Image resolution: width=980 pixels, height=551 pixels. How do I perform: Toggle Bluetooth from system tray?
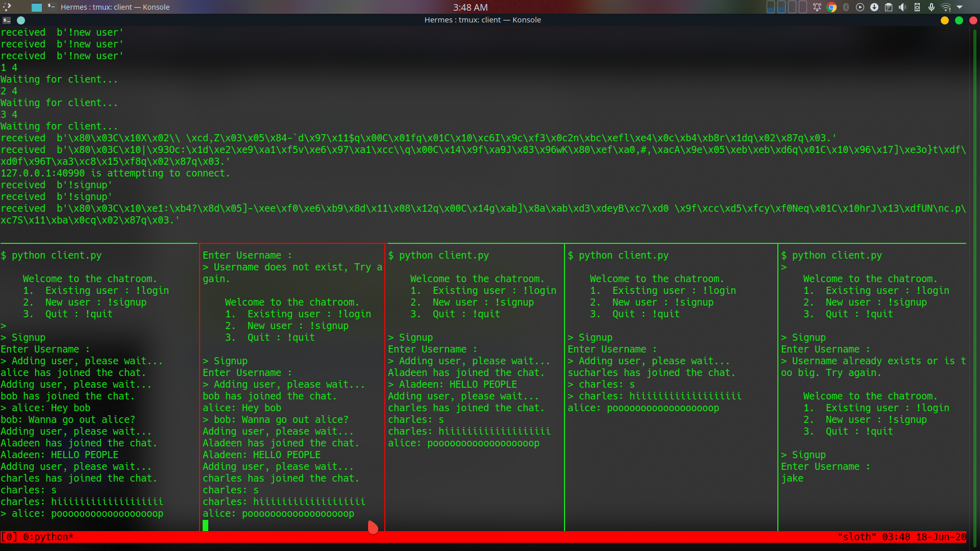846,7
